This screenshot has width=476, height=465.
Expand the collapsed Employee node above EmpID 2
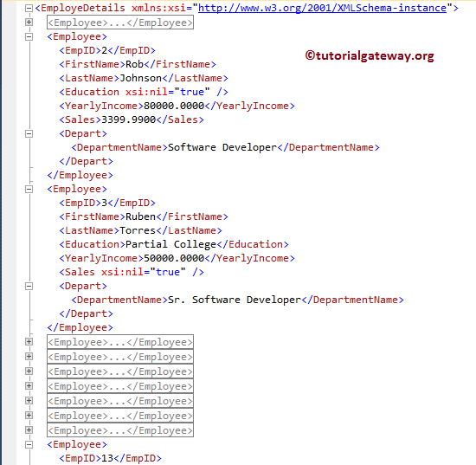29,23
